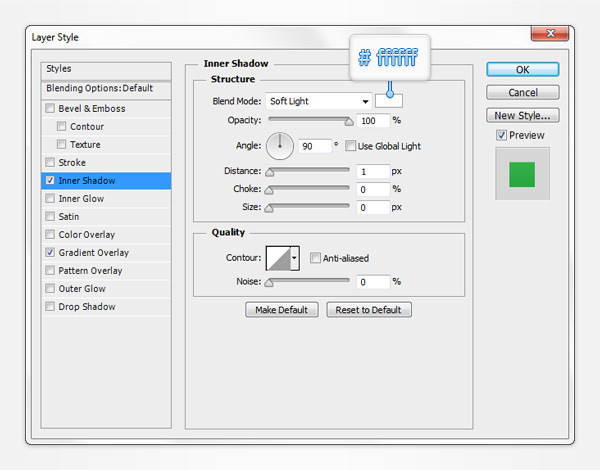The height and width of the screenshot is (470, 600).
Task: Uncheck the Preview checkbox
Action: pos(502,135)
